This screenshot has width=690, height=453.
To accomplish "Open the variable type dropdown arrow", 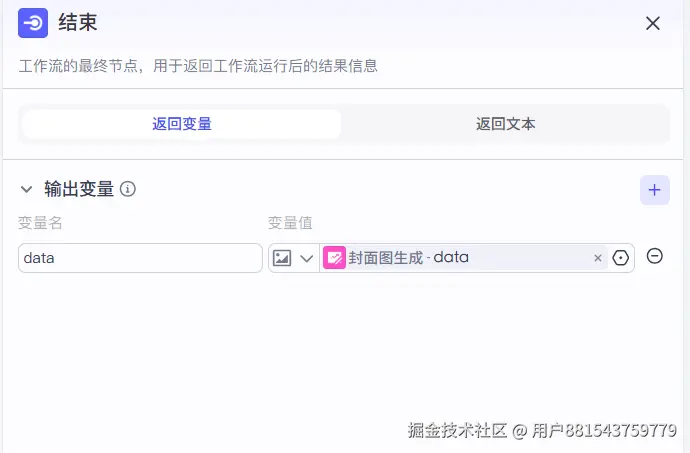I will tap(306, 258).
